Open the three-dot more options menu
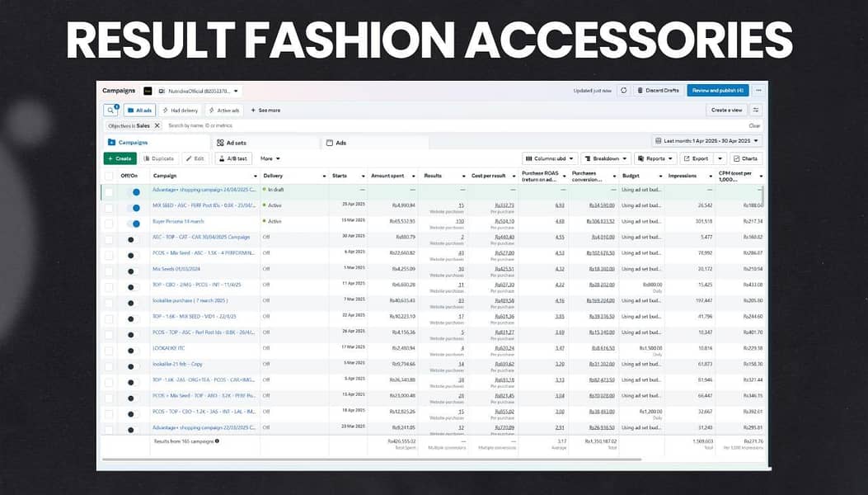 click(759, 91)
